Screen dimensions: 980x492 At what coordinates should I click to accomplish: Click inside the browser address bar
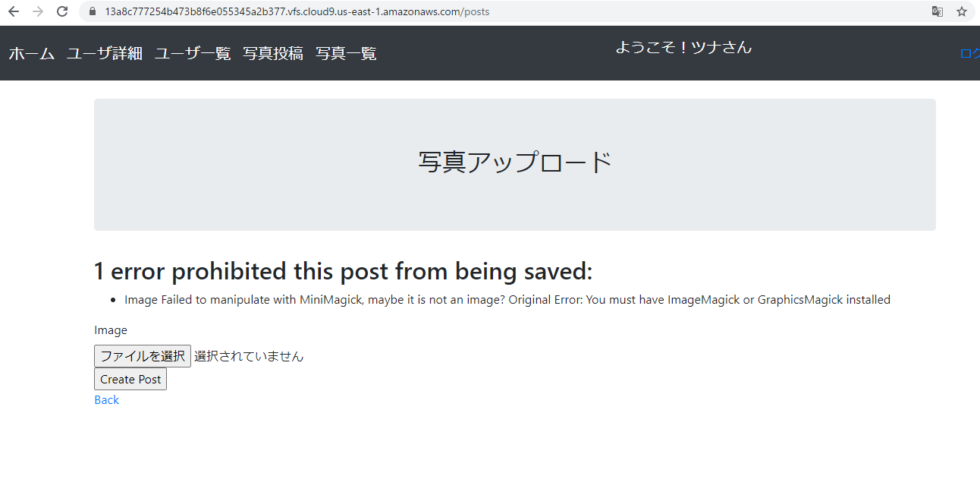pos(303,11)
